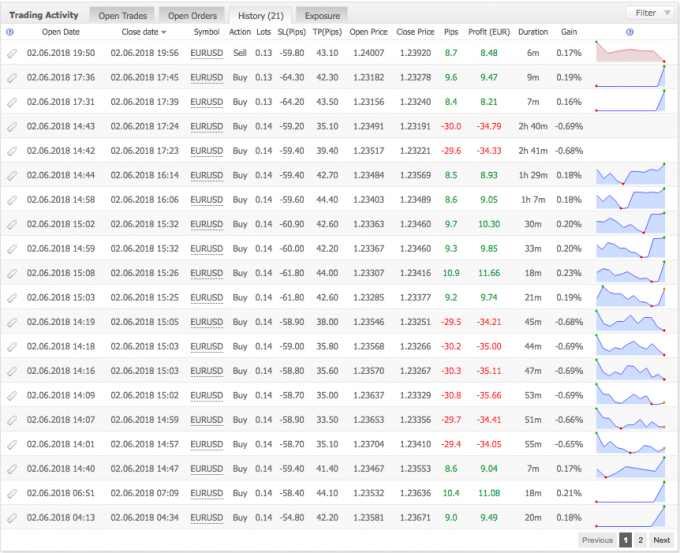The width and height of the screenshot is (680, 553).
Task: Click attachment icon for trade opened 14:59
Action: point(12,249)
